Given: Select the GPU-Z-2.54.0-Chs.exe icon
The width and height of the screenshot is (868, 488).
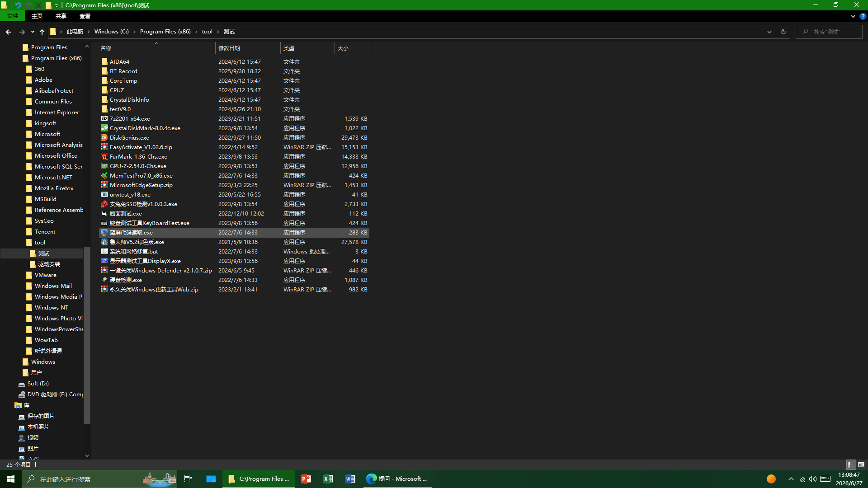Looking at the screenshot, I should click(x=104, y=166).
